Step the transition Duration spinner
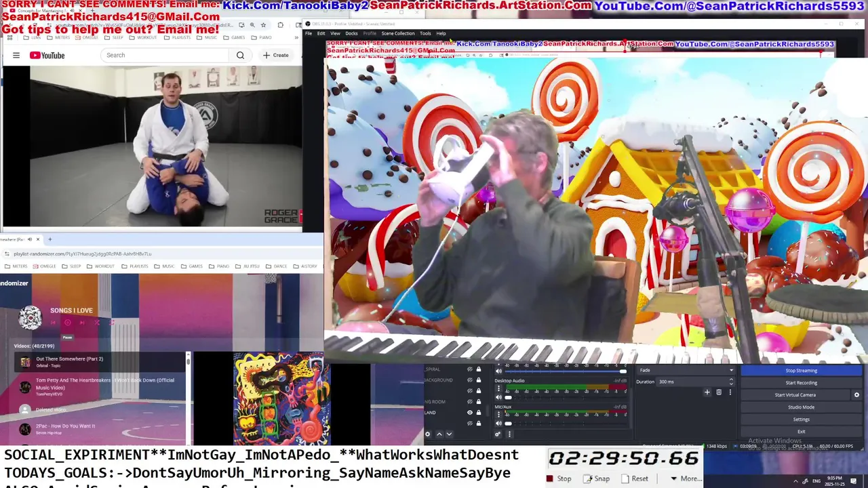 point(731,382)
